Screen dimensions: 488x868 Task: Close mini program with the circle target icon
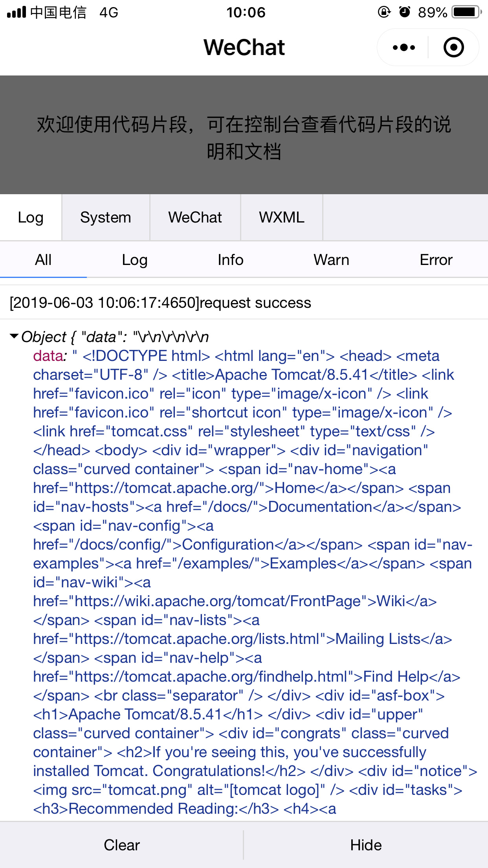pyautogui.click(x=453, y=48)
